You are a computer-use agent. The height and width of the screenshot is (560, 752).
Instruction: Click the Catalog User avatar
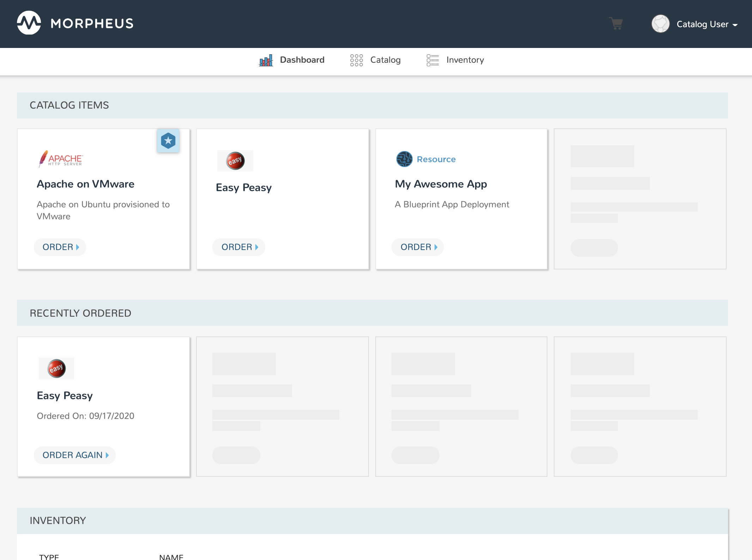[660, 24]
